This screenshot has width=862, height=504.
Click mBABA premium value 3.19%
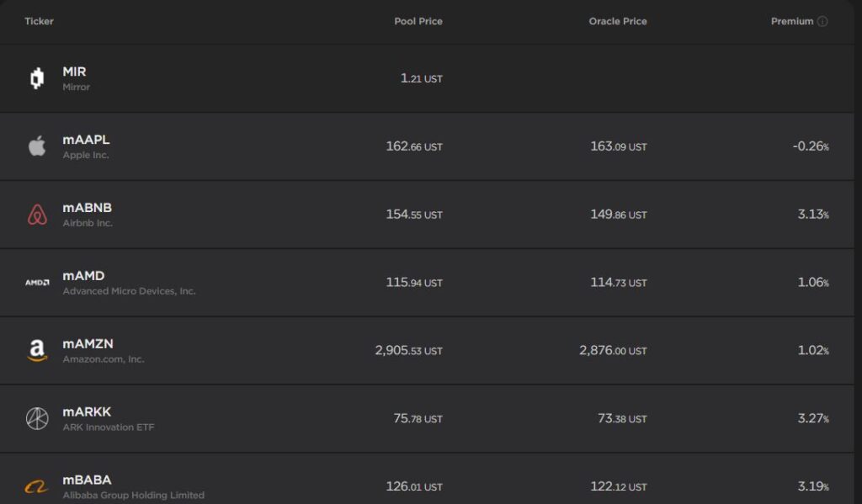click(x=814, y=487)
